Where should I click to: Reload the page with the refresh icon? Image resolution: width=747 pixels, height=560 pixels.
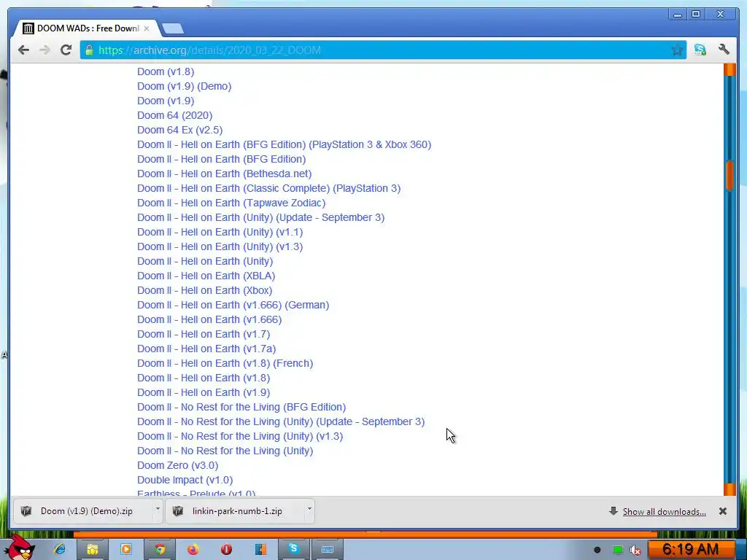(x=66, y=50)
